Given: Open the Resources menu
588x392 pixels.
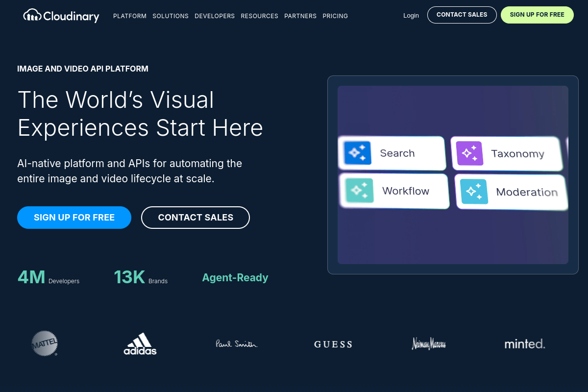Looking at the screenshot, I should pos(260,16).
